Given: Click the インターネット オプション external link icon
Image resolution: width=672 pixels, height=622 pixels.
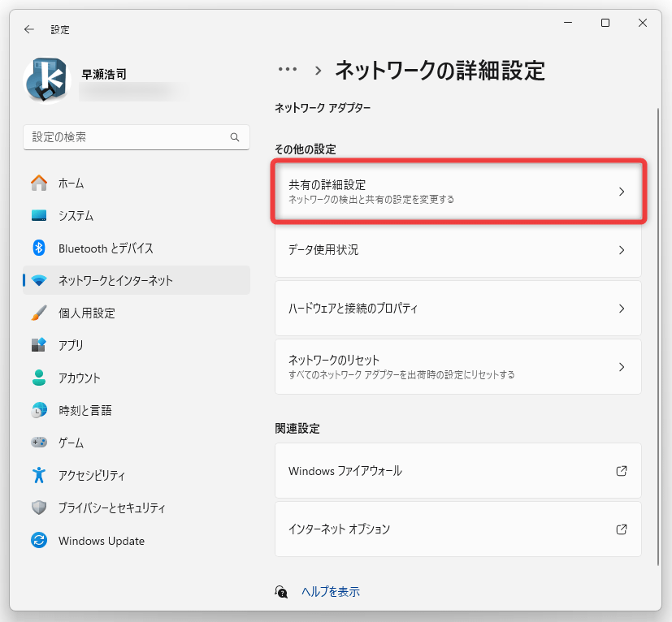Looking at the screenshot, I should pyautogui.click(x=622, y=529).
